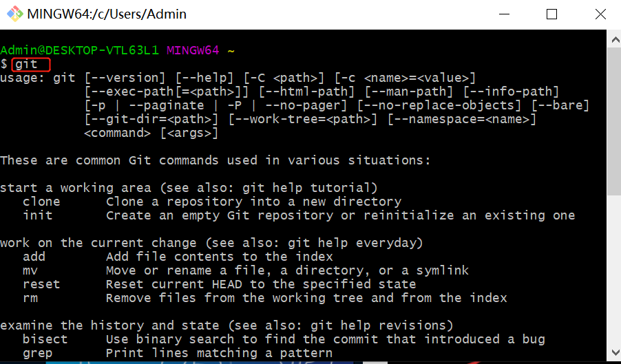
Task: Maximize the MINGW64 terminal window
Action: 551,14
